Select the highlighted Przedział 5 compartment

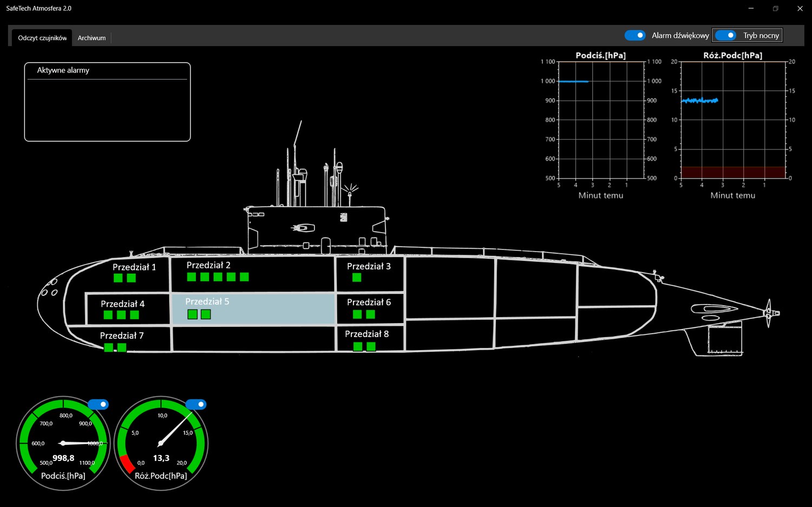pyautogui.click(x=253, y=309)
